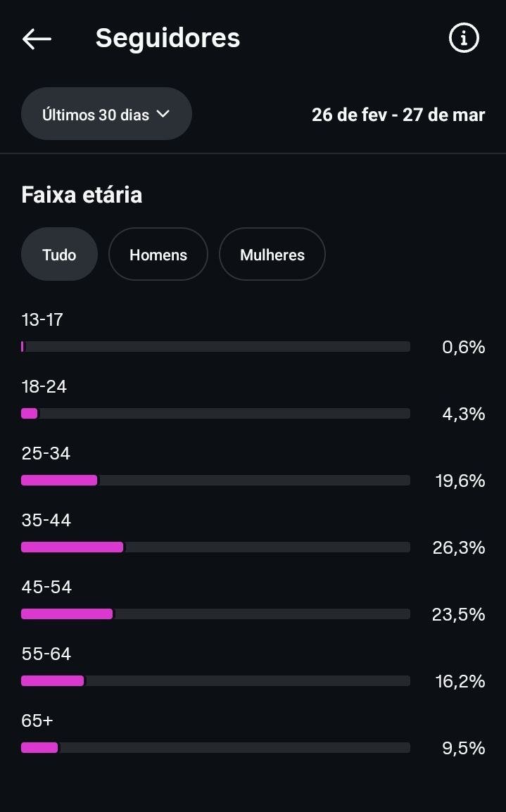Screen dimensions: 506x812
Task: Switch to the Homens filter
Action: pyautogui.click(x=158, y=255)
